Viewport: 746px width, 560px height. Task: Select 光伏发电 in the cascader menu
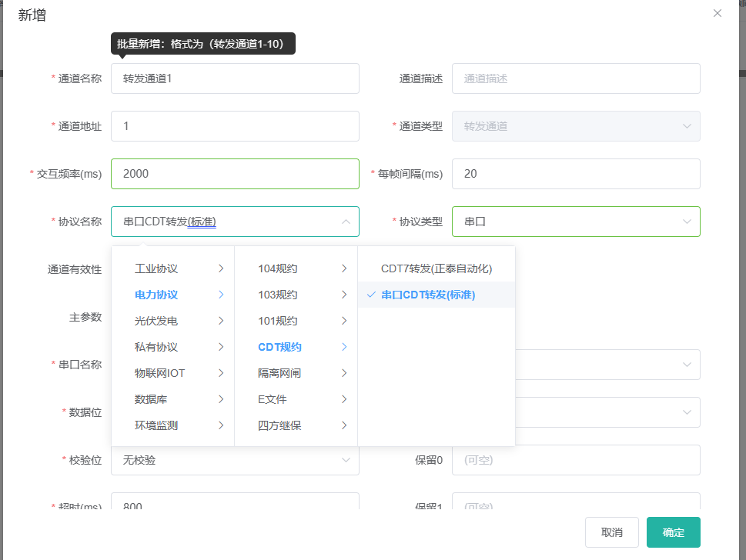[173, 321]
